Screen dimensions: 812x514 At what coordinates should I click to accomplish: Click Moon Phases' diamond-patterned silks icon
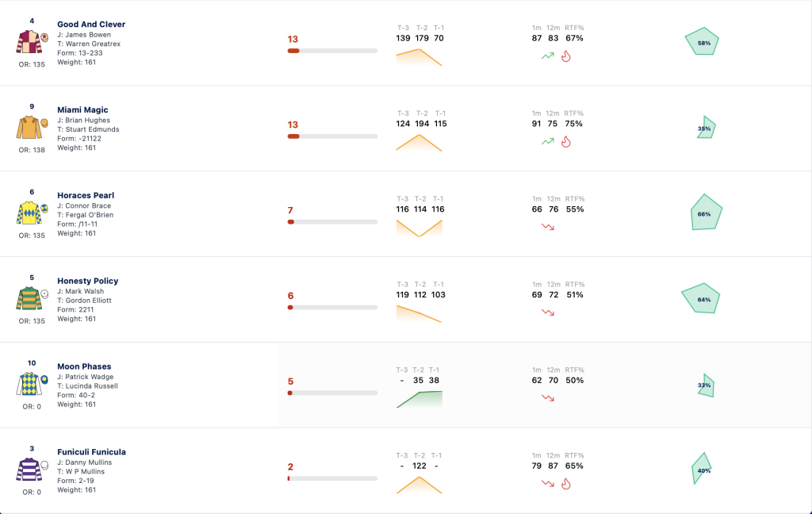click(x=32, y=384)
